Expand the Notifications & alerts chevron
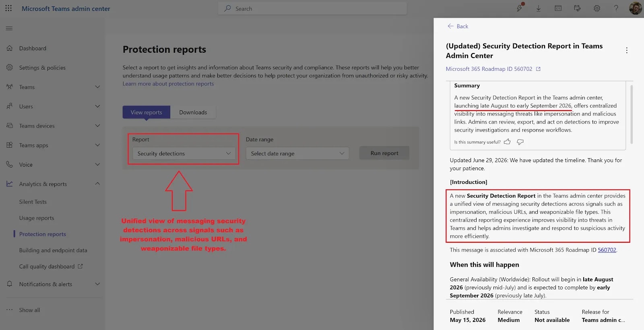The height and width of the screenshot is (330, 644). [x=97, y=284]
